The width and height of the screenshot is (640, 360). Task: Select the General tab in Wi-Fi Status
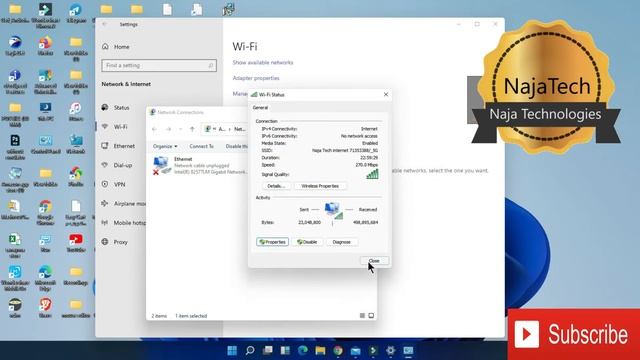coord(260,108)
